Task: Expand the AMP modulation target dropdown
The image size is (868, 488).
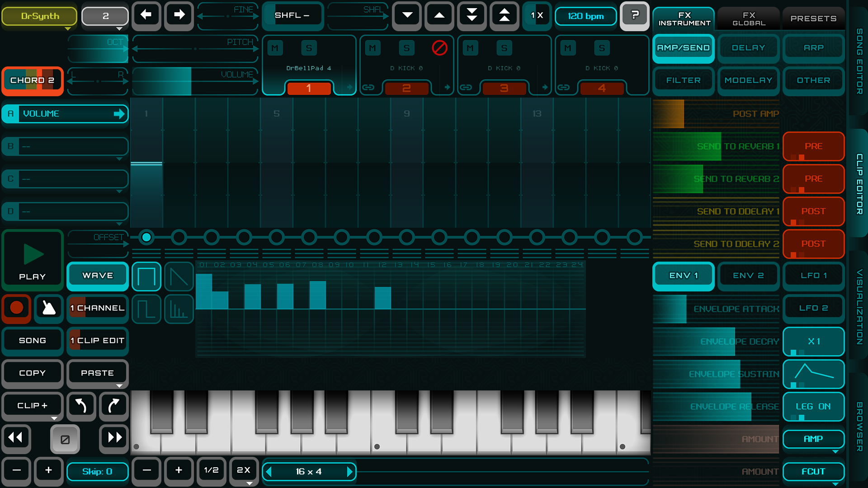Action: pyautogui.click(x=813, y=439)
